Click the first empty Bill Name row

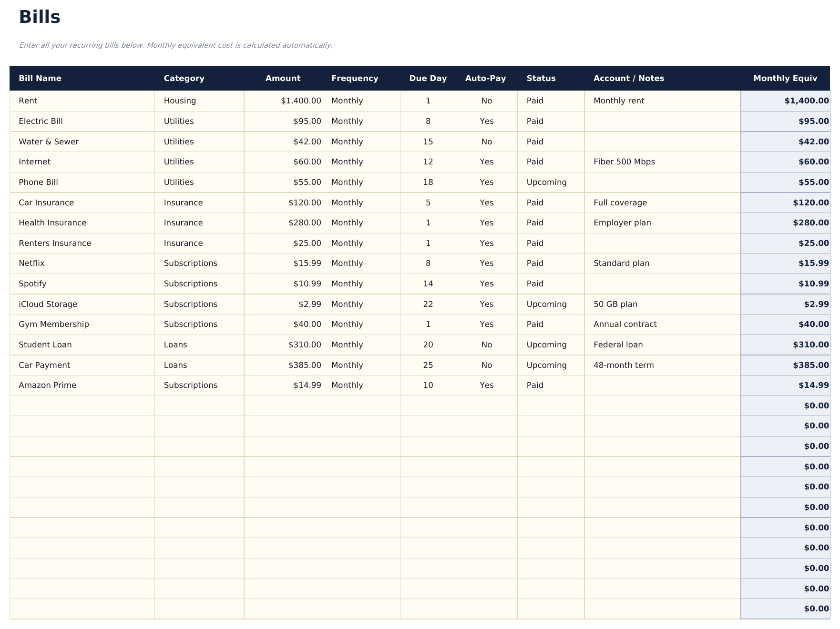81,406
